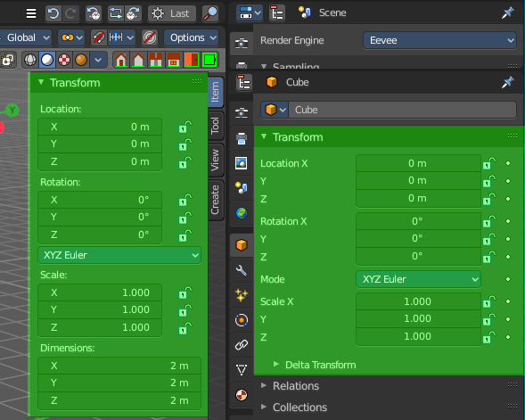Screen dimensions: 525x420
Task: Switch to View sidebar tab
Action: (216, 160)
